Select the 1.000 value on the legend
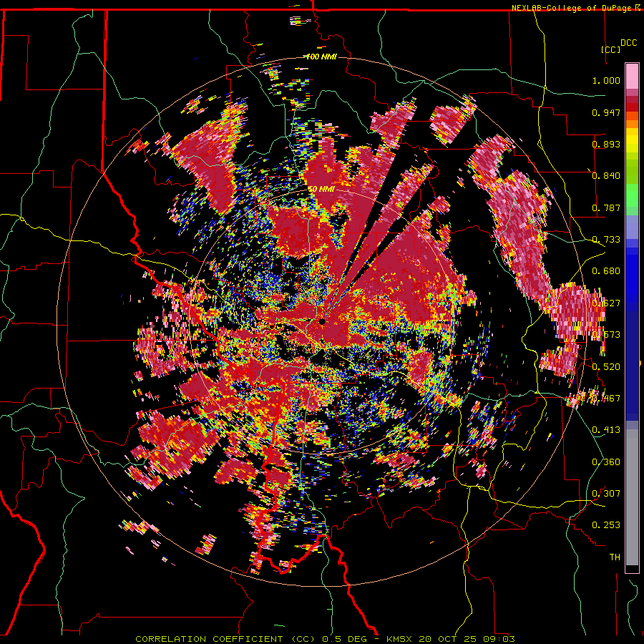This screenshot has height=644, width=644. (x=606, y=80)
